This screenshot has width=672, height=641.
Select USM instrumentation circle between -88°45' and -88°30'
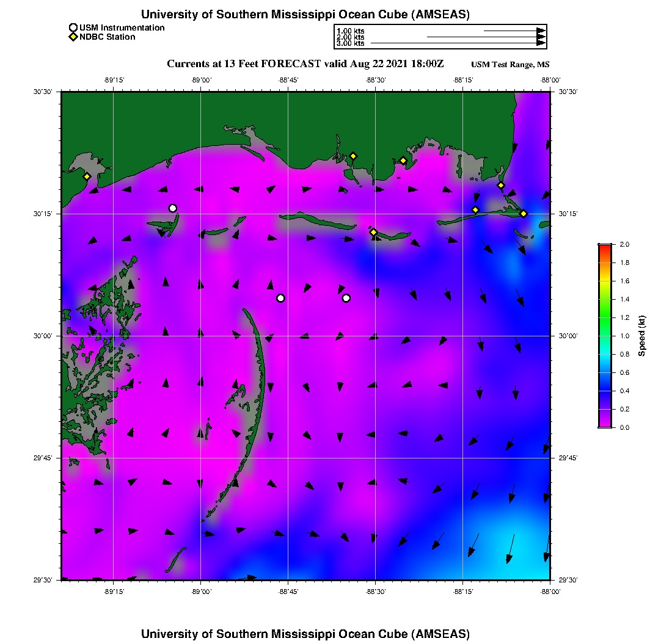click(x=346, y=298)
